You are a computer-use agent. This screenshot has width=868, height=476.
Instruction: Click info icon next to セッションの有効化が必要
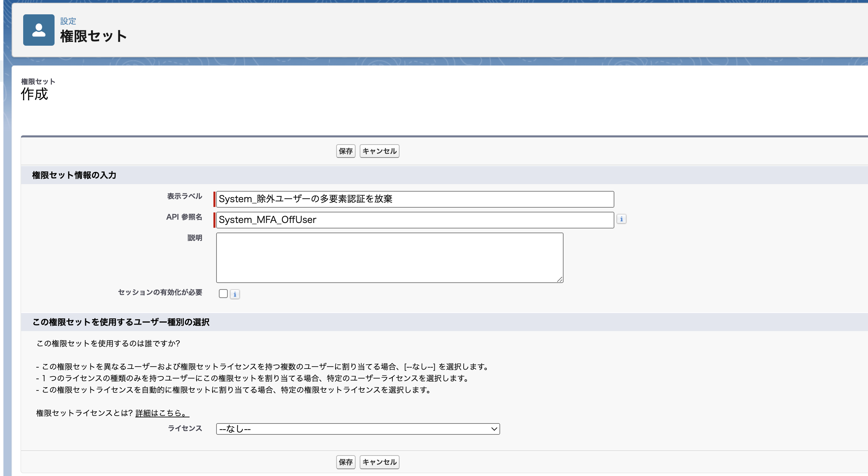pos(235,294)
